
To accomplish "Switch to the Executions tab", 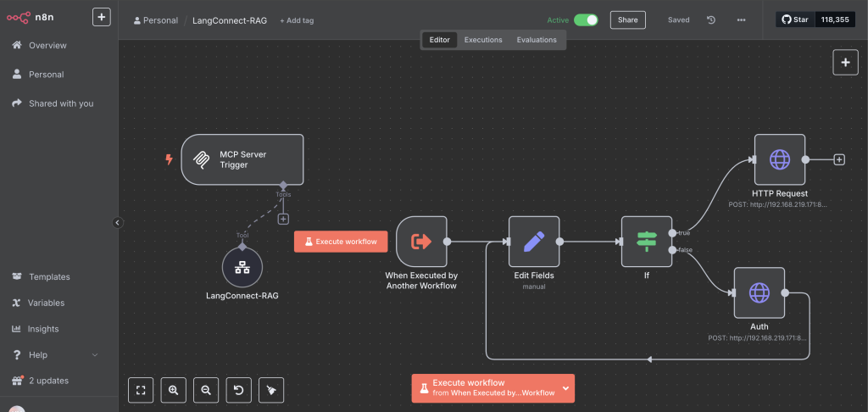I will point(483,40).
